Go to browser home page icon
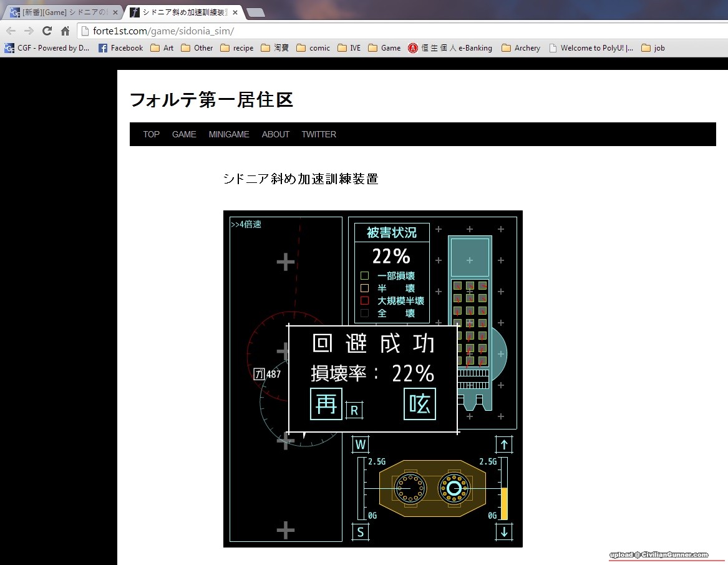The image size is (728, 565). click(x=65, y=31)
